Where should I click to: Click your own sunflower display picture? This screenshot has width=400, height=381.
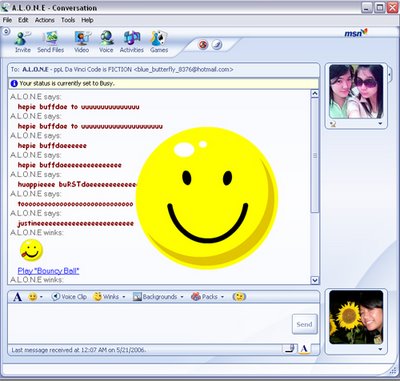(x=356, y=317)
